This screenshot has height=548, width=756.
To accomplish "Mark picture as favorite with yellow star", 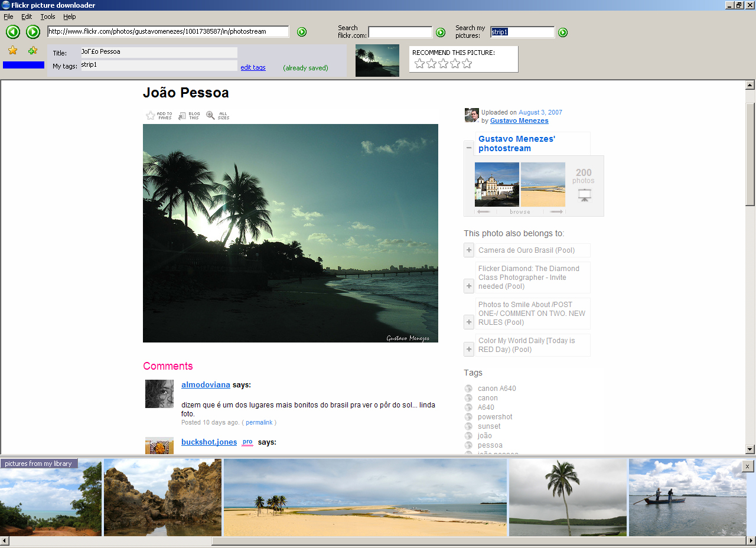I will point(12,51).
